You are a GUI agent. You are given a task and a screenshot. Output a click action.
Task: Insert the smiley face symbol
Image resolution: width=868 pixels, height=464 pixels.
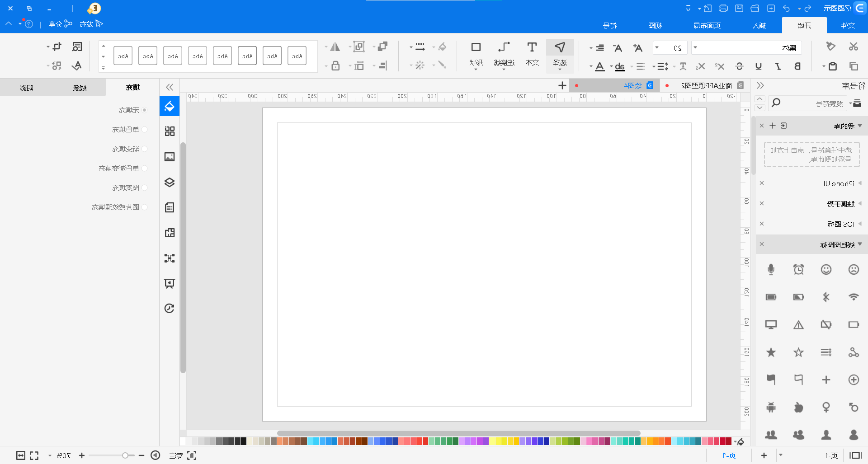click(826, 270)
